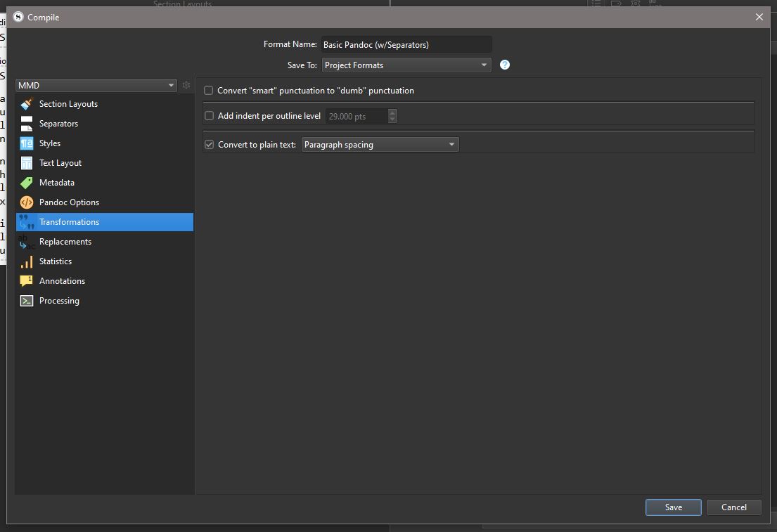Open the Paragraph spacing dropdown
This screenshot has height=532, width=777.
(x=380, y=145)
